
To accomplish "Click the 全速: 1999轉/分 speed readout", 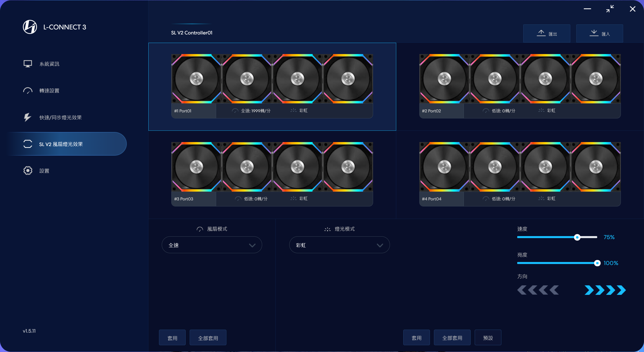I will point(256,111).
